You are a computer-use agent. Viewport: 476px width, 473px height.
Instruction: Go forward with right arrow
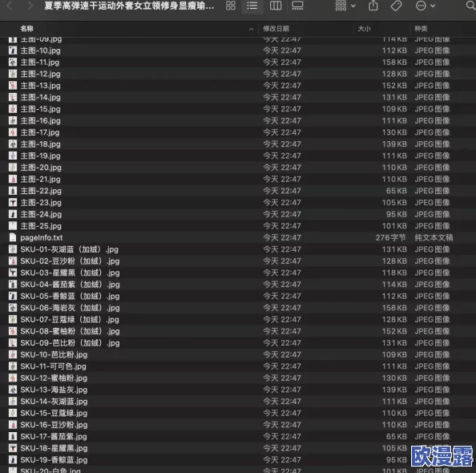pos(30,6)
